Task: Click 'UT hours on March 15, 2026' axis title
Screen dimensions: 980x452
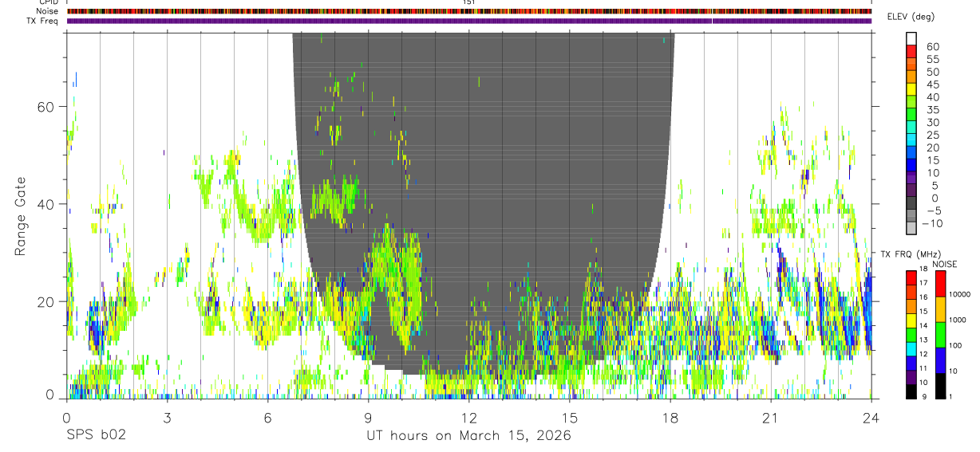Action: point(468,436)
